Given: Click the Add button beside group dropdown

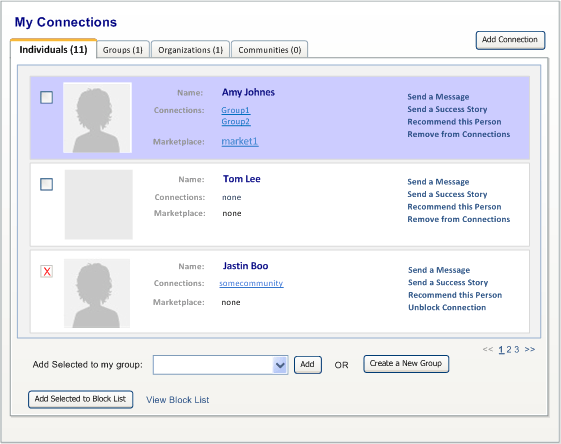Looking at the screenshot, I should coord(308,365).
